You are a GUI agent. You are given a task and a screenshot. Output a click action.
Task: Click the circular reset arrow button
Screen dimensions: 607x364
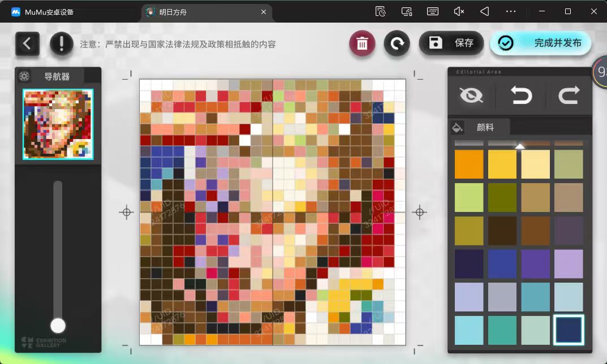(x=397, y=44)
